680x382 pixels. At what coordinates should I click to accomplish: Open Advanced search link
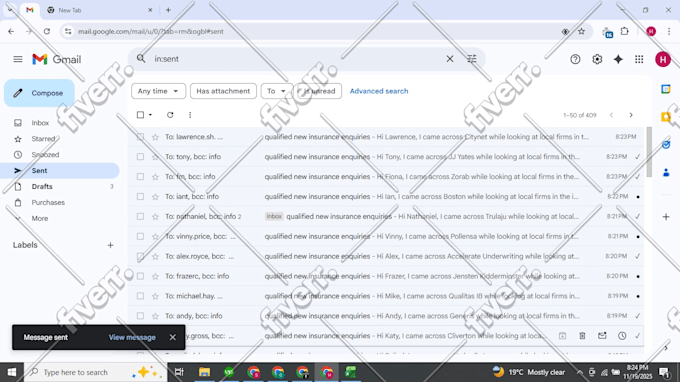[379, 91]
